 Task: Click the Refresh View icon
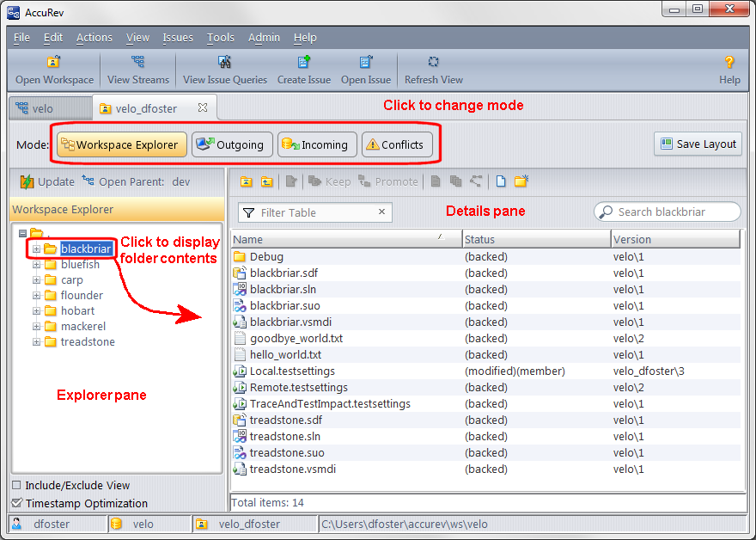(x=434, y=63)
